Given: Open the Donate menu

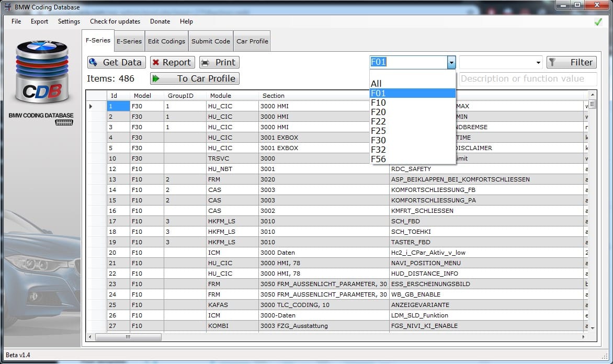Looking at the screenshot, I should tap(160, 21).
